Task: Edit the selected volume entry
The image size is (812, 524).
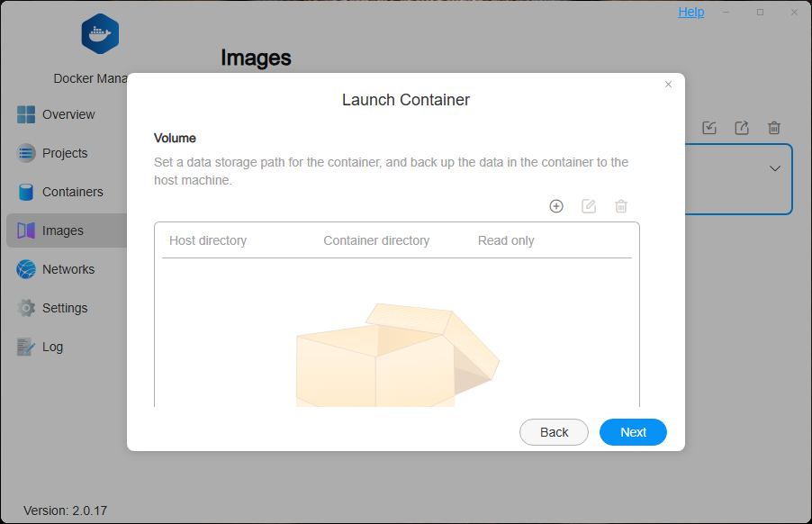Action: pyautogui.click(x=588, y=206)
